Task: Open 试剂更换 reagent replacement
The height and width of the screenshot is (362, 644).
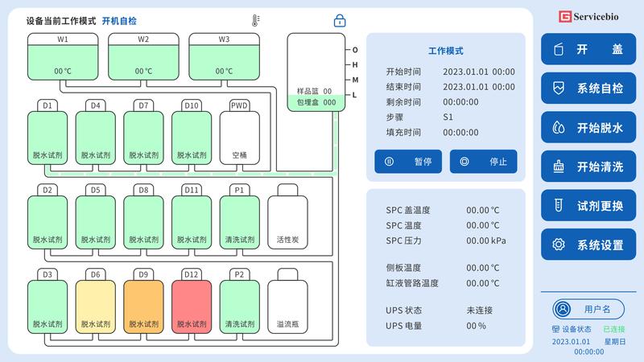Action: tap(588, 205)
